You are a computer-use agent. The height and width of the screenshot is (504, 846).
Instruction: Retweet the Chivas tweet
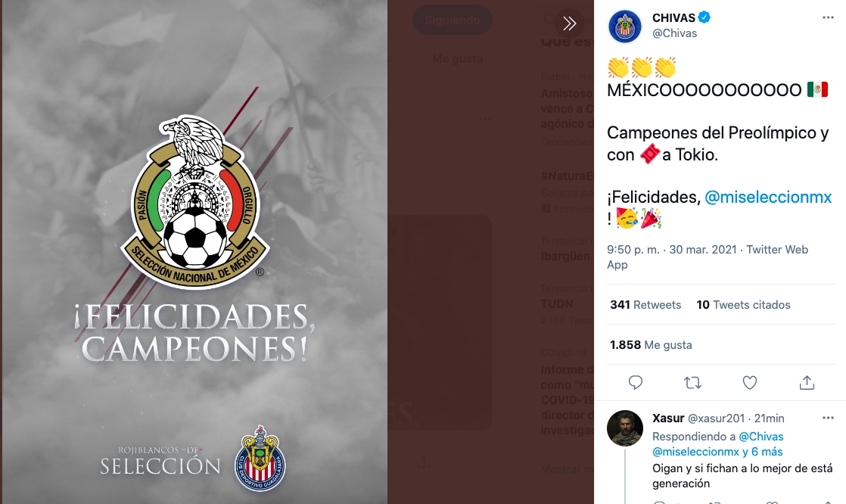coord(693,383)
